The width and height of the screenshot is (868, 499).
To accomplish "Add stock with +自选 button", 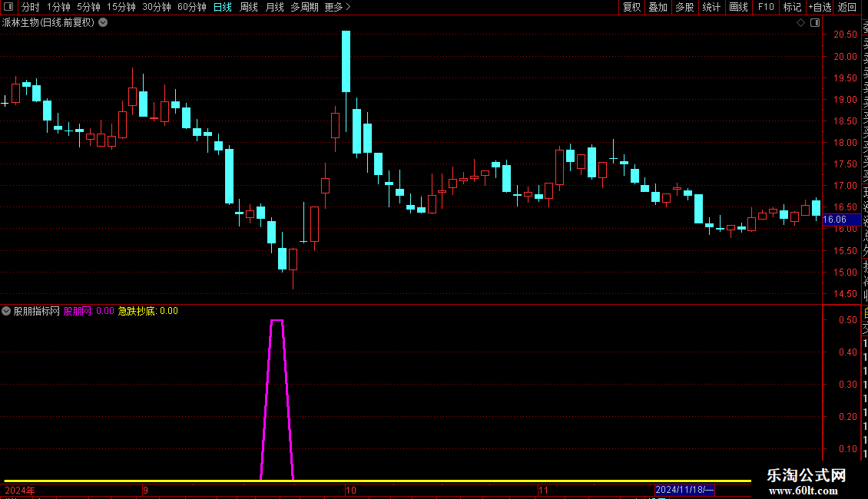I will [820, 7].
